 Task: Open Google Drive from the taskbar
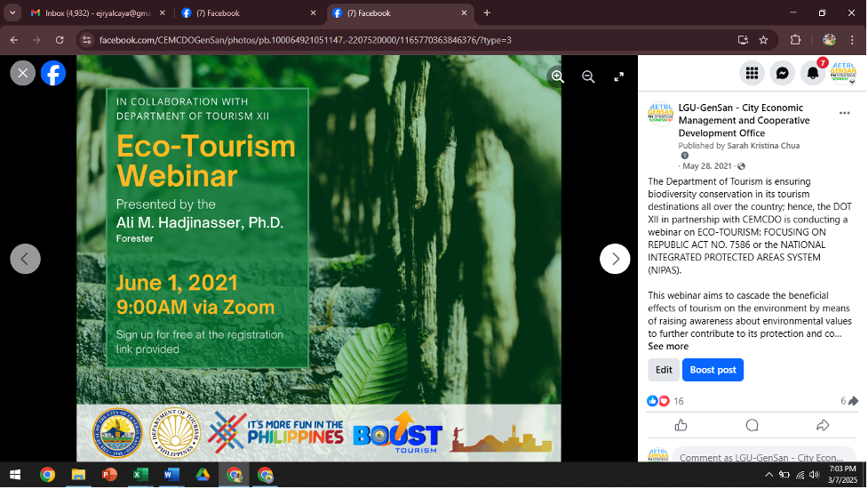pyautogui.click(x=203, y=475)
